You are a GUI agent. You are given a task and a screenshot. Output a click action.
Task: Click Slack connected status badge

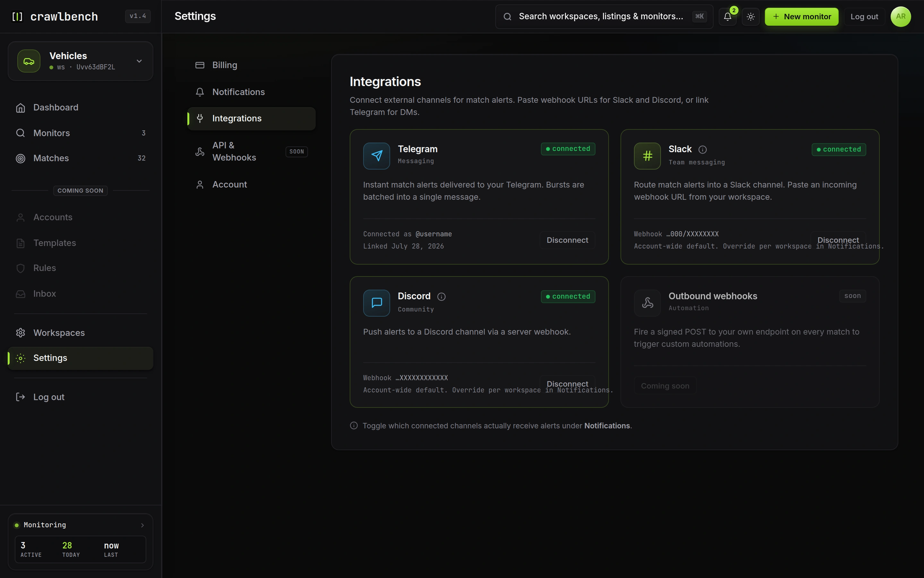tap(838, 149)
